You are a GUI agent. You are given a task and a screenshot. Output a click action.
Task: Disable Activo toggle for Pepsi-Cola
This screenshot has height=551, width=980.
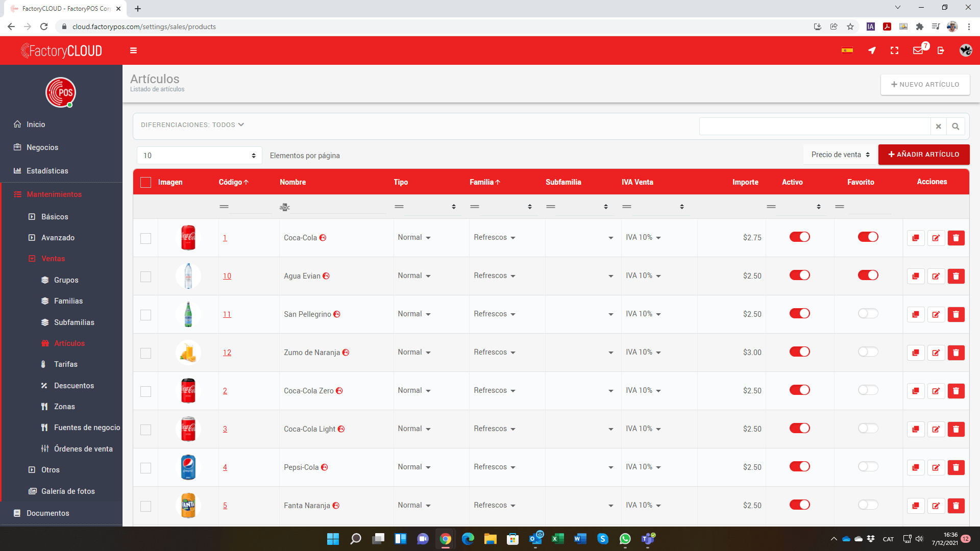click(x=800, y=466)
